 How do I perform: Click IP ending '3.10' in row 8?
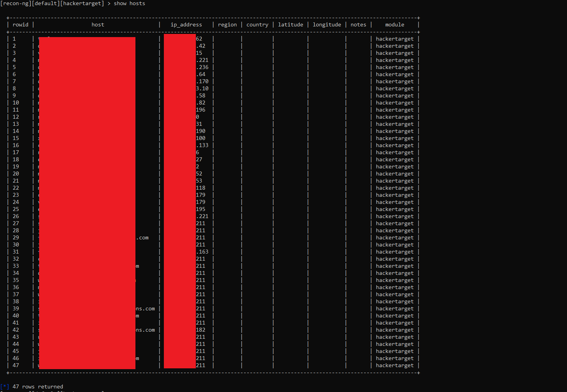[x=202, y=88]
